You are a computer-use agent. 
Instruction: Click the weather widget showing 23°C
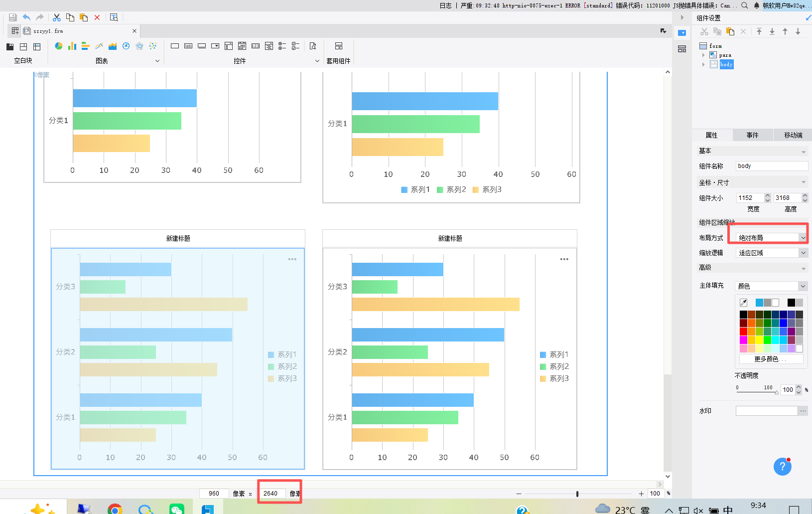622,509
